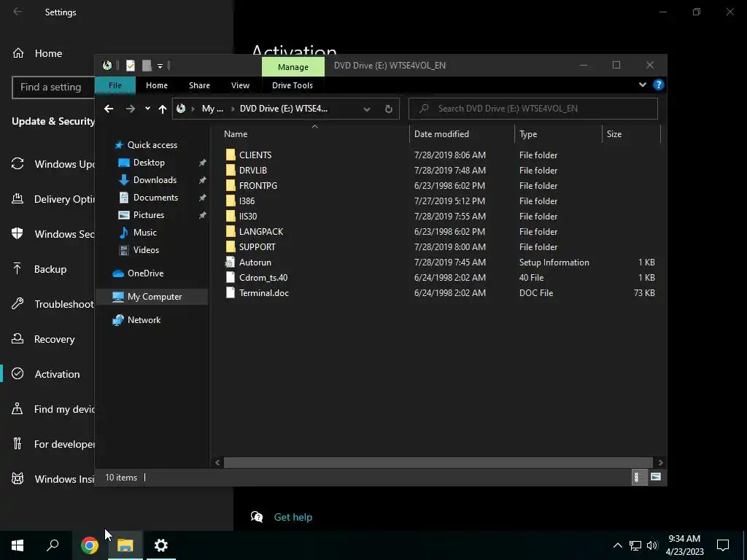Open the notification center

[x=723, y=545]
